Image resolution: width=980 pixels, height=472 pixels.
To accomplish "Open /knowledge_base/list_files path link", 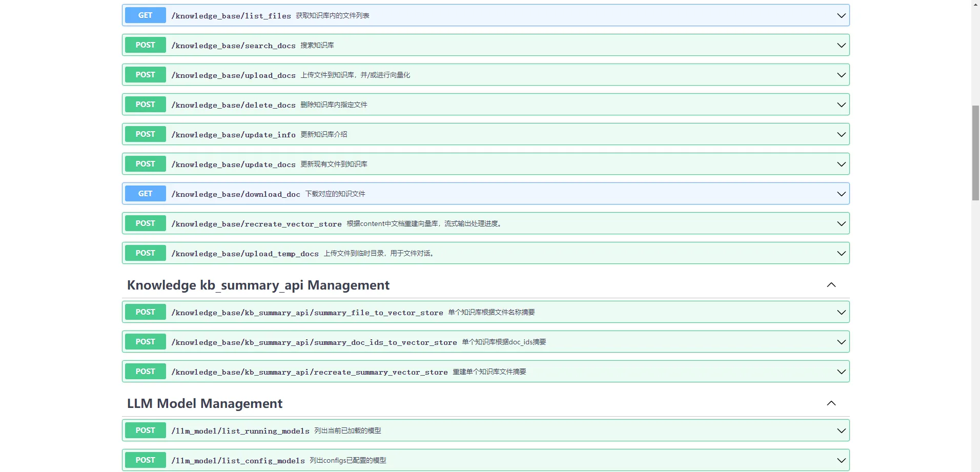I will pos(231,16).
